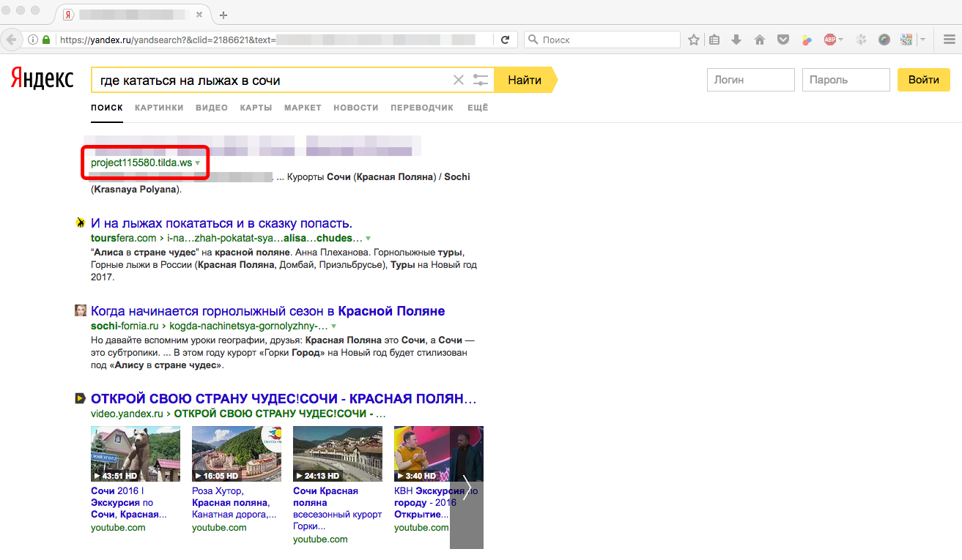Go to home page via house icon

pos(760,40)
